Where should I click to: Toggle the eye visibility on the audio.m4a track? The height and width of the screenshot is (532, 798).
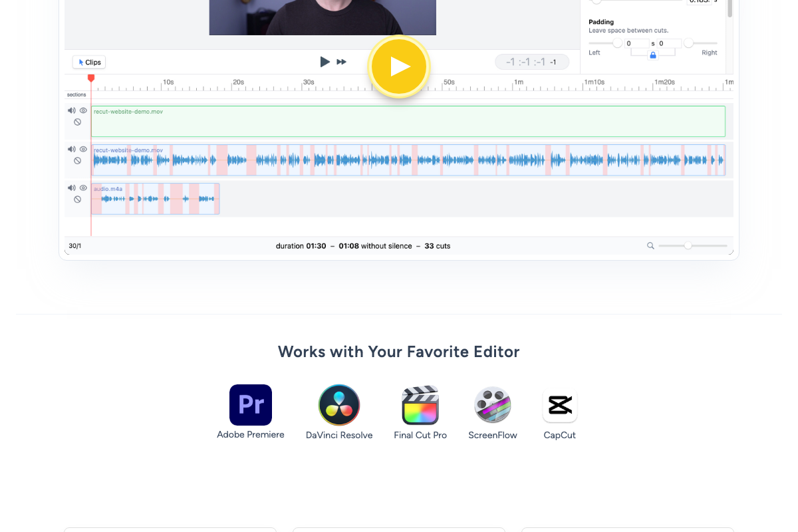click(82, 188)
